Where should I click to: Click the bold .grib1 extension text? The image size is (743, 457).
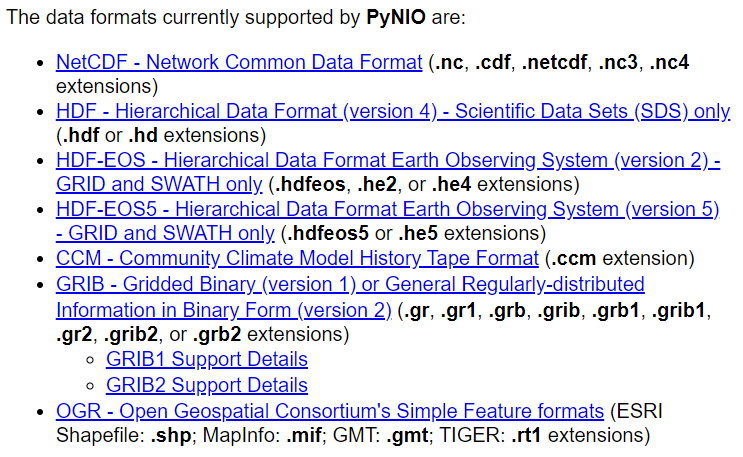(x=679, y=311)
